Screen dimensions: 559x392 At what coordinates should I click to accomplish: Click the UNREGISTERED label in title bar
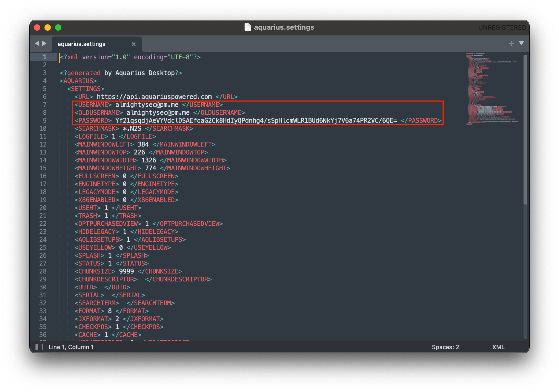tap(502, 28)
